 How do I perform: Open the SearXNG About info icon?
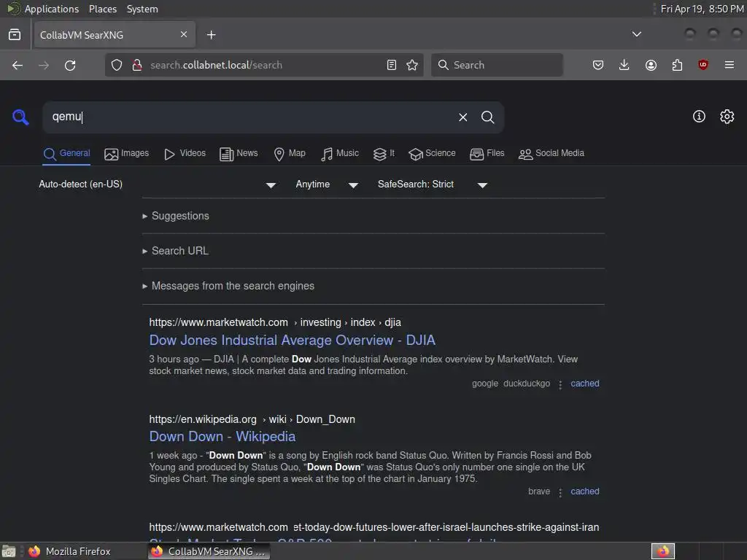click(699, 116)
